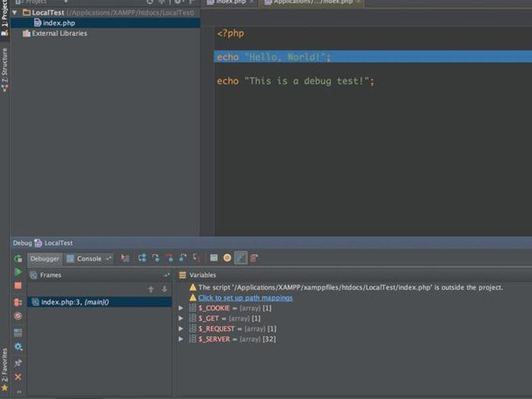
Task: Click the Step Out debug icon
Action: pyautogui.click(x=182, y=258)
